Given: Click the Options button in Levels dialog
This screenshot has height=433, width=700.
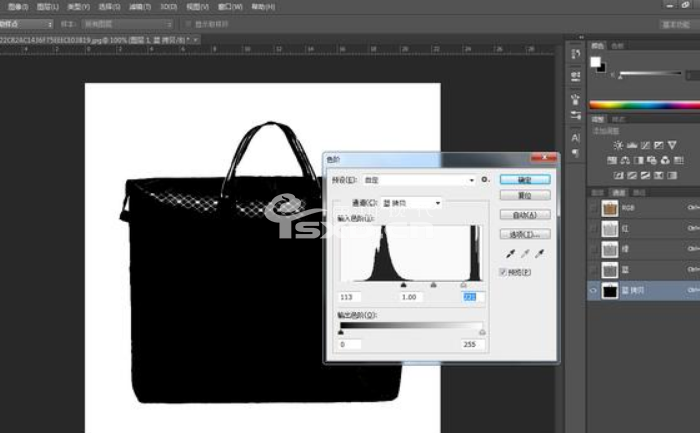Looking at the screenshot, I should tap(525, 234).
